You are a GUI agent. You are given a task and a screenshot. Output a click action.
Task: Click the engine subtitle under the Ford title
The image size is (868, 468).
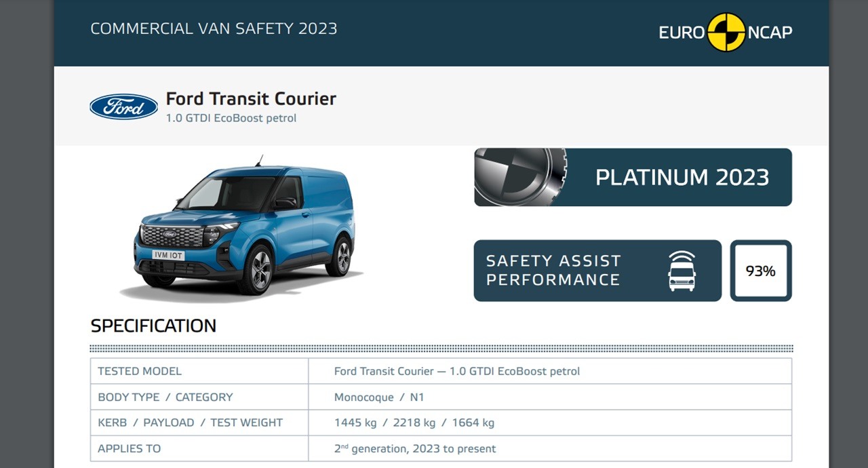231,118
